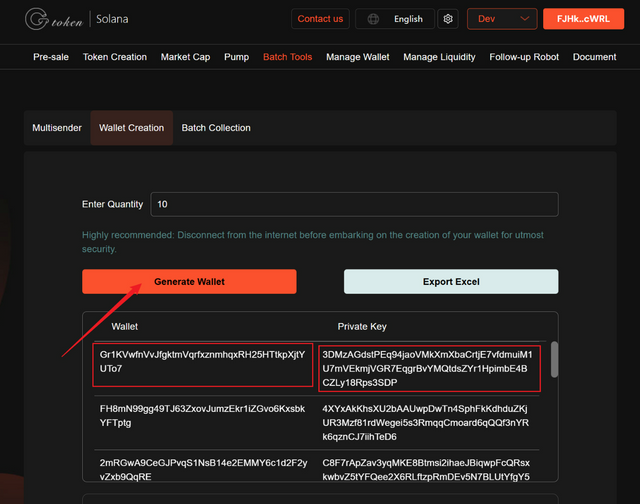Switch to Batch Collection tab
Viewport: 640px width, 504px height.
216,128
